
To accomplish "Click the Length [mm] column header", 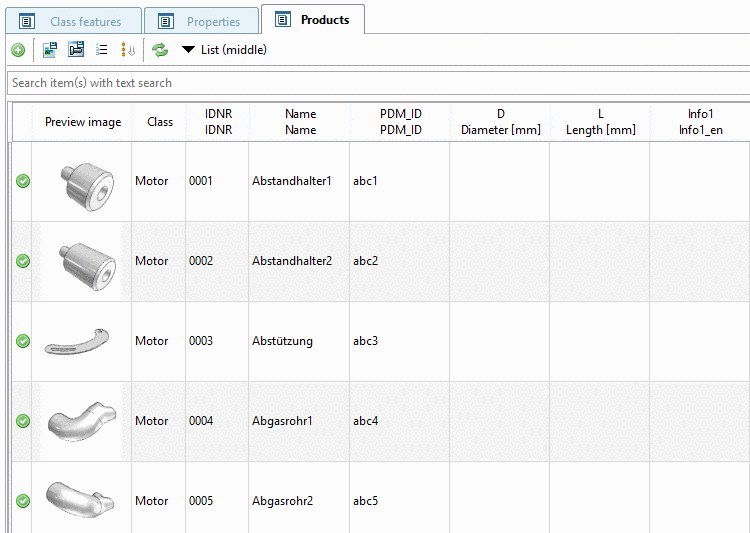I will 601,122.
